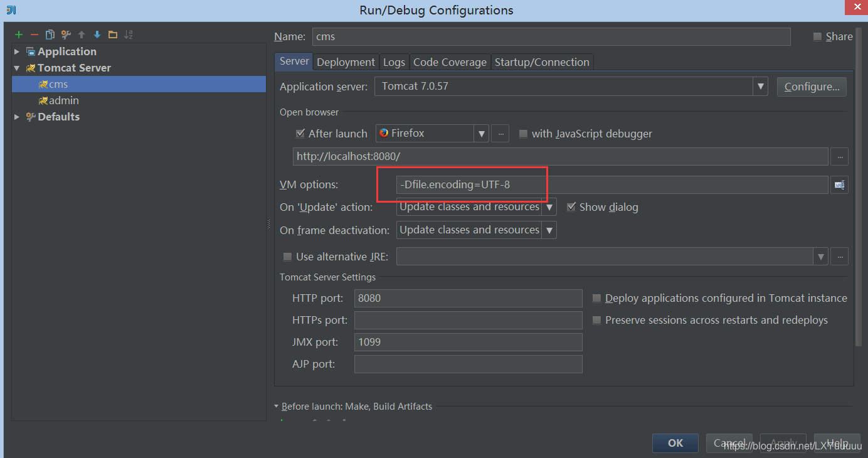Sort configurations alphabetically
This screenshot has width=868, height=458.
(129, 35)
